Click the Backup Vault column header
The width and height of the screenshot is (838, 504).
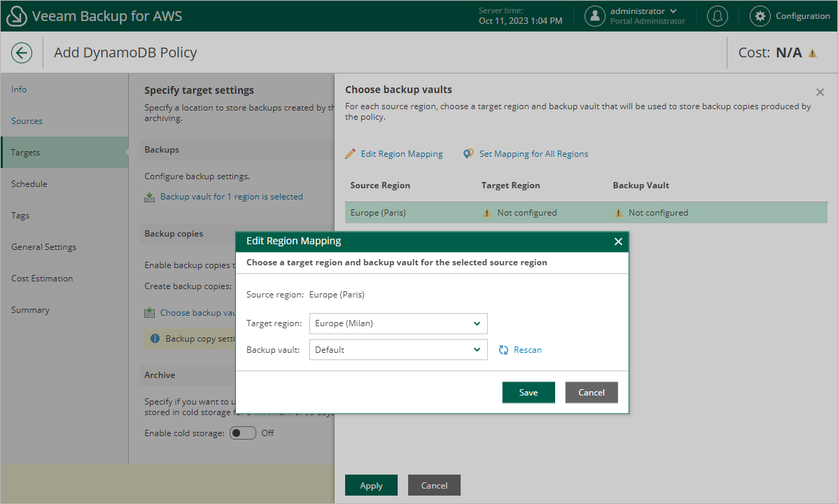(x=641, y=185)
